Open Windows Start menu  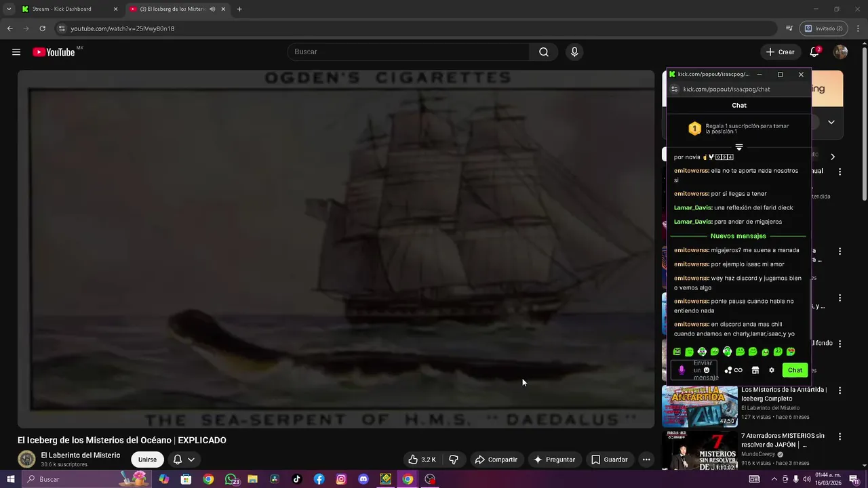tap(10, 479)
